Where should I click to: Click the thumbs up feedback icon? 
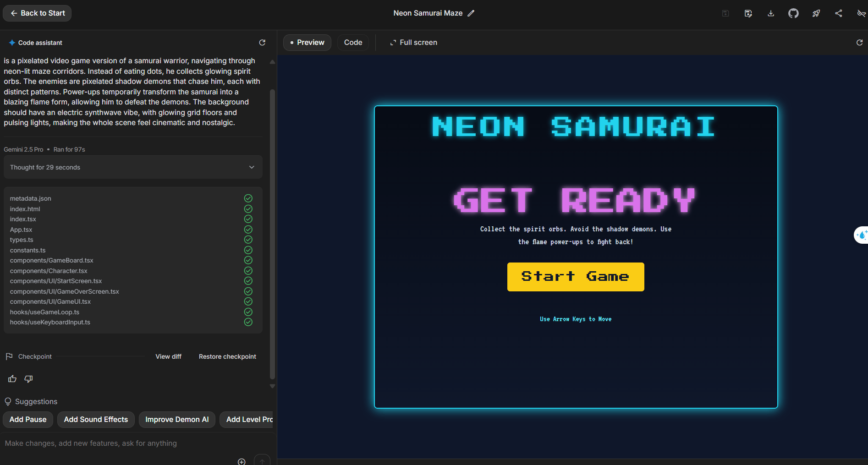(x=12, y=379)
